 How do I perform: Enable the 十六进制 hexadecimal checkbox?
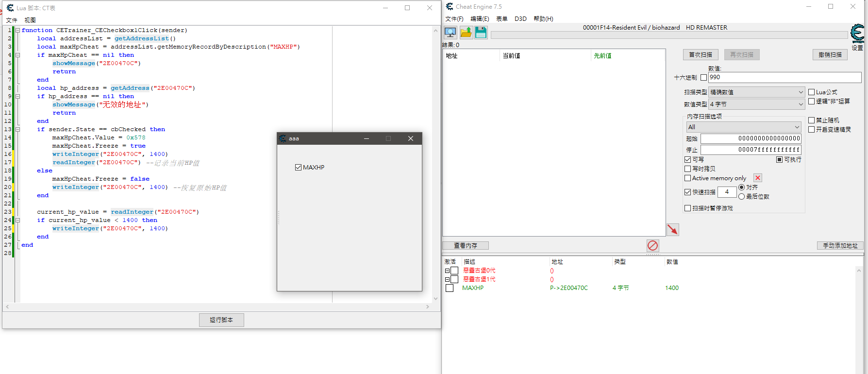pyautogui.click(x=703, y=78)
